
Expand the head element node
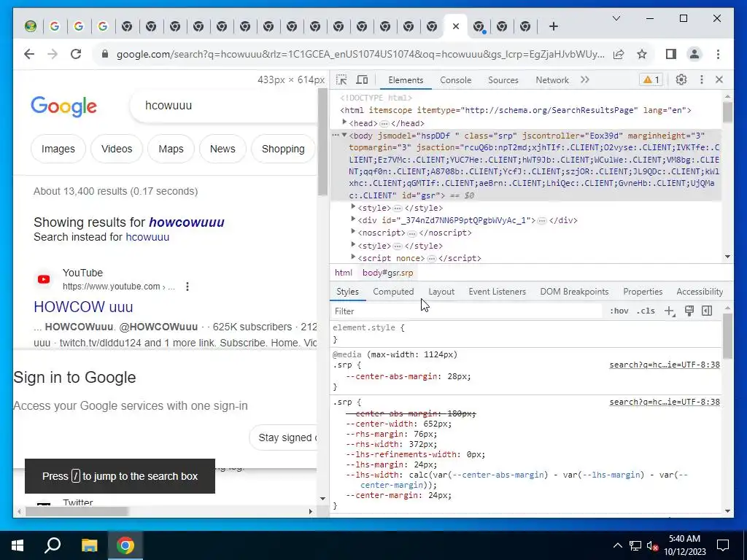point(344,122)
